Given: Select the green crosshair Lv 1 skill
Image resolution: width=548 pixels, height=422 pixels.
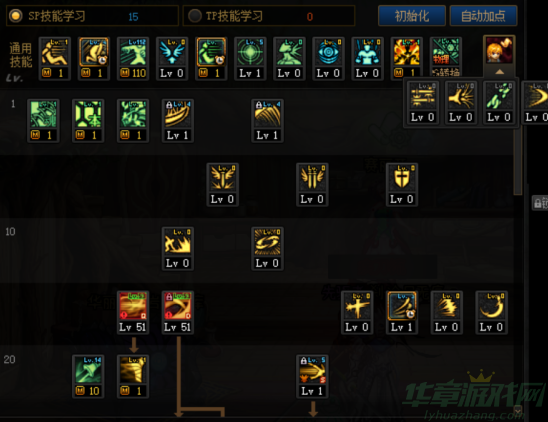Looking at the screenshot, I should click(250, 58).
